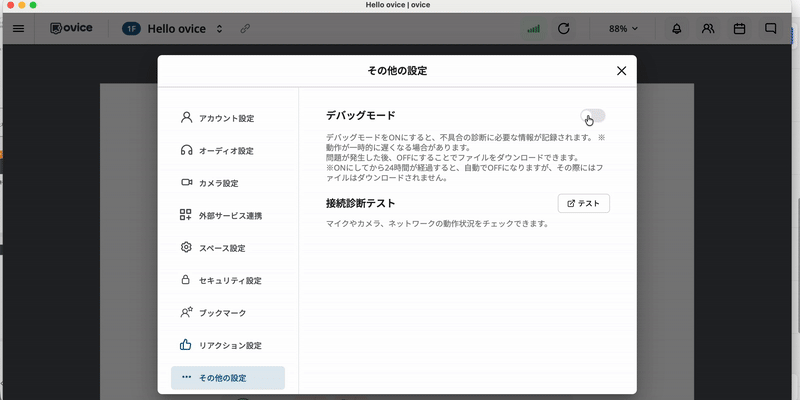Close the その他の設定 dialog
The image size is (800, 400).
pos(621,71)
